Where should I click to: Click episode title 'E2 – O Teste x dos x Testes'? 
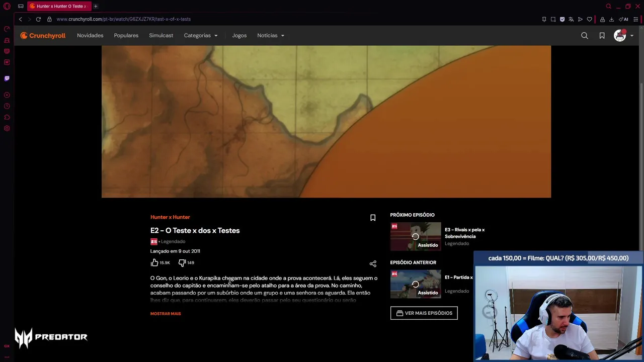195,231
